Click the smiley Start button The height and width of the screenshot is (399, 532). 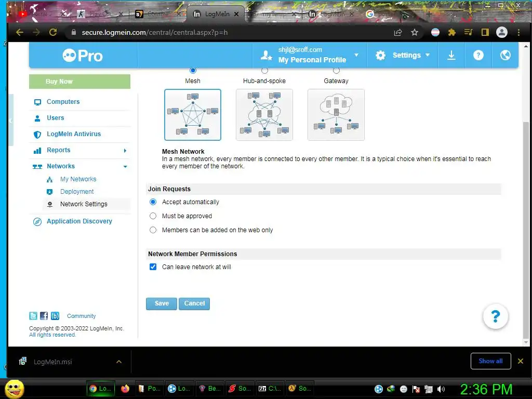pos(15,389)
